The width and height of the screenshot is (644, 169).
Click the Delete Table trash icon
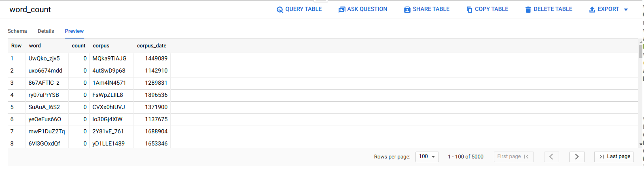point(528,10)
